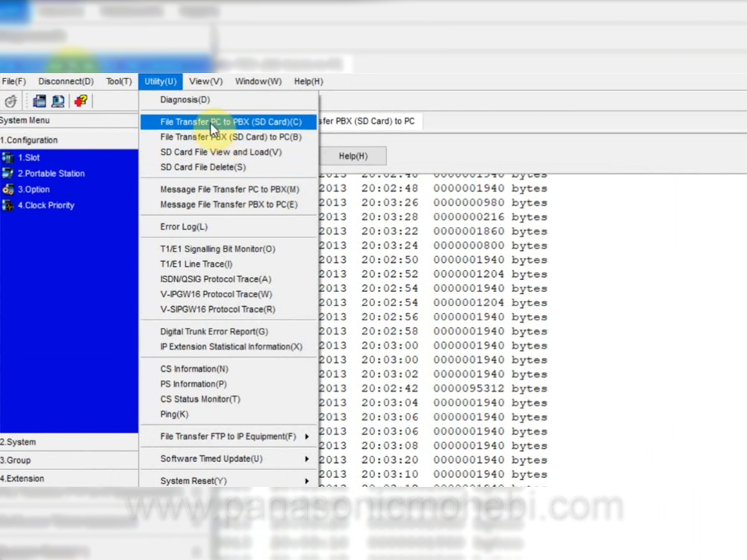The height and width of the screenshot is (560, 747).
Task: Click the first toolbar icon on left
Action: pyautogui.click(x=10, y=101)
